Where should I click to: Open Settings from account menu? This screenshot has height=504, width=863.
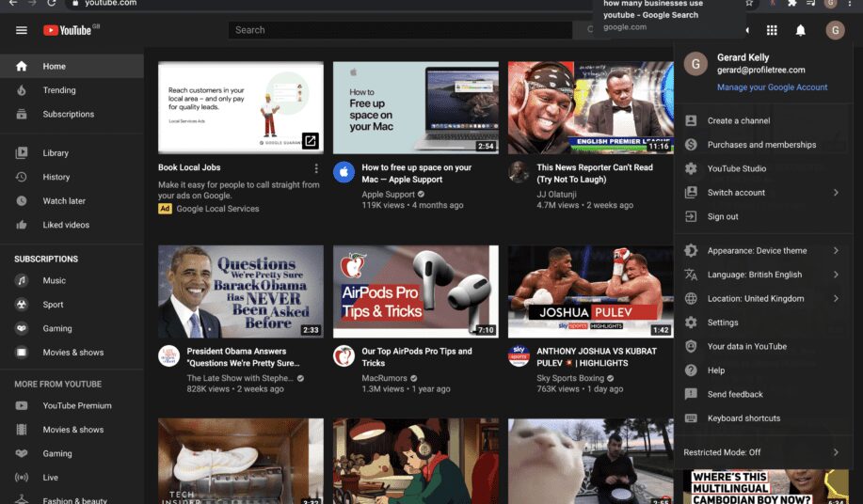[763, 323]
